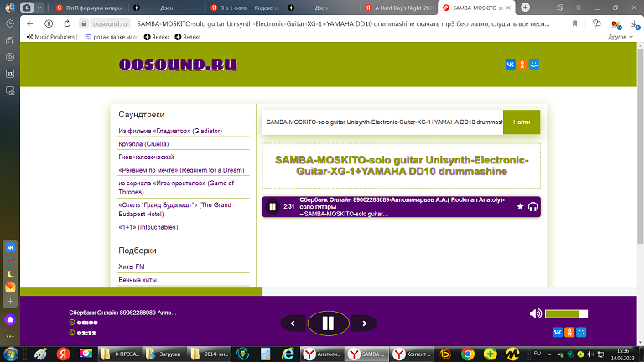644x362 pixels.
Task: Click the oosound.ru site logo
Action: (x=178, y=65)
